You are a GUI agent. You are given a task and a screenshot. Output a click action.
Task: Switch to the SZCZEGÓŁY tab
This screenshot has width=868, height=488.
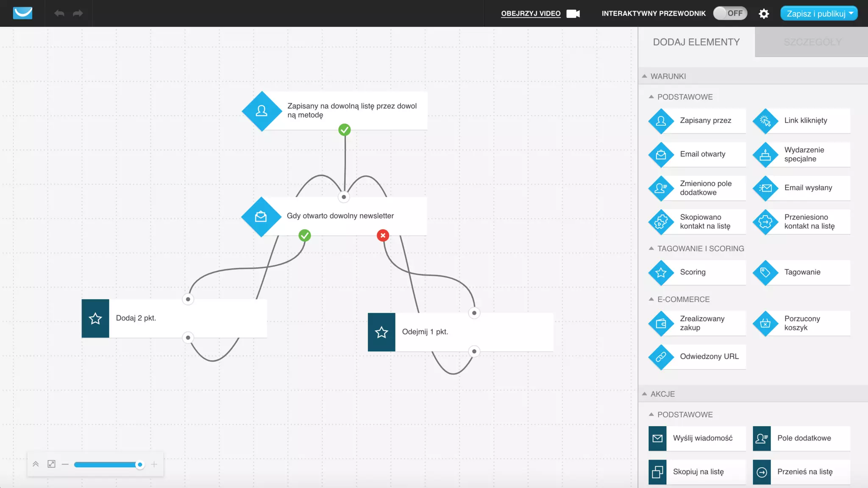pyautogui.click(x=812, y=42)
